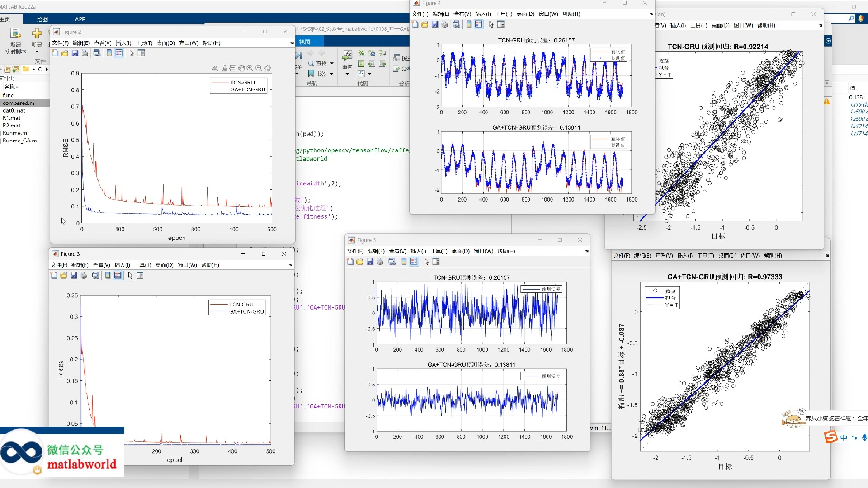Click Open File icon in Figure 2 toolbar
The image size is (868, 488).
pos(65,53)
